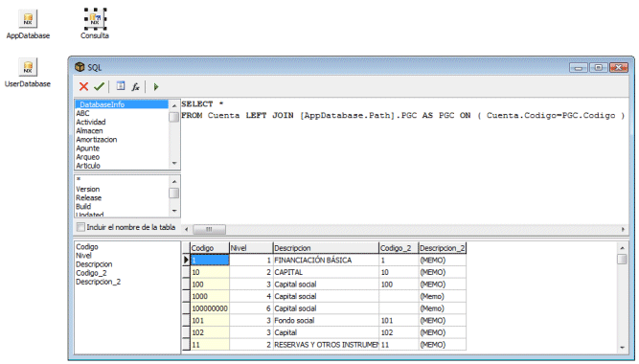
Task: Click the results grid vertical scrollbar thumb
Action: pos(622,260)
